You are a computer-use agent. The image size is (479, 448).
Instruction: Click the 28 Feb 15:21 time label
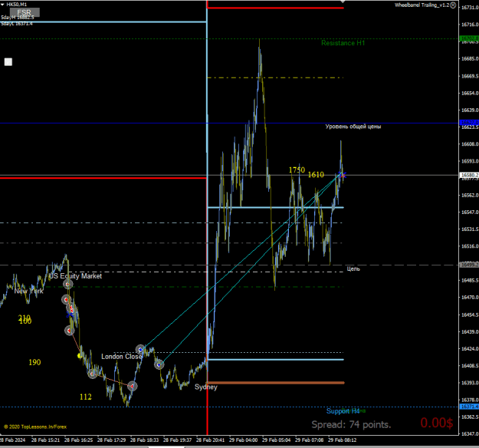[45, 440]
